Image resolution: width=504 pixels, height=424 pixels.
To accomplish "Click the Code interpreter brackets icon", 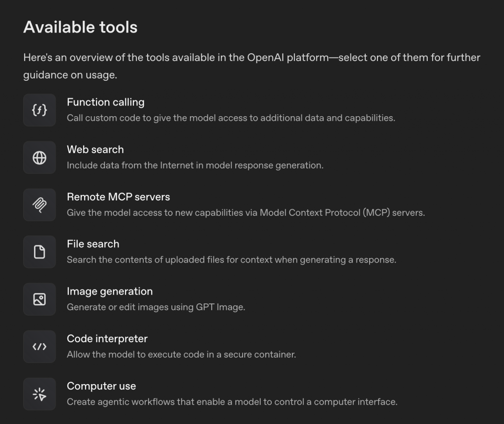I will [x=39, y=347].
